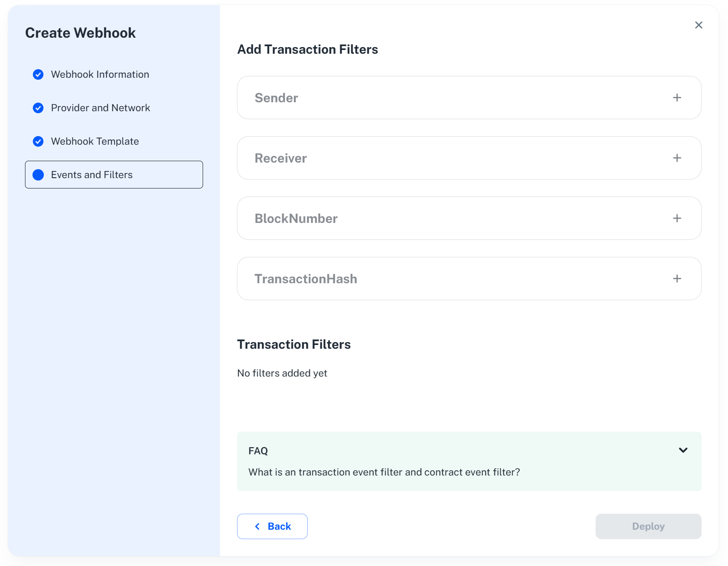Click the No filters added yet text area
This screenshot has width=728, height=566.
pyautogui.click(x=282, y=373)
